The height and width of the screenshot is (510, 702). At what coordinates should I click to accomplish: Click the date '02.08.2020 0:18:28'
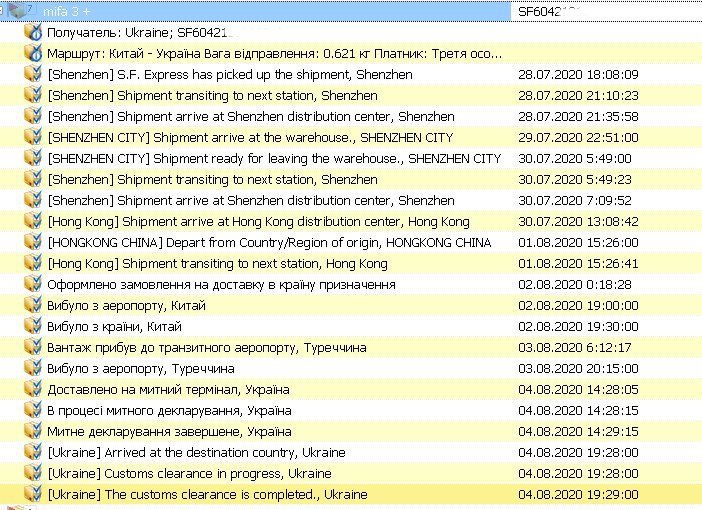click(x=575, y=285)
